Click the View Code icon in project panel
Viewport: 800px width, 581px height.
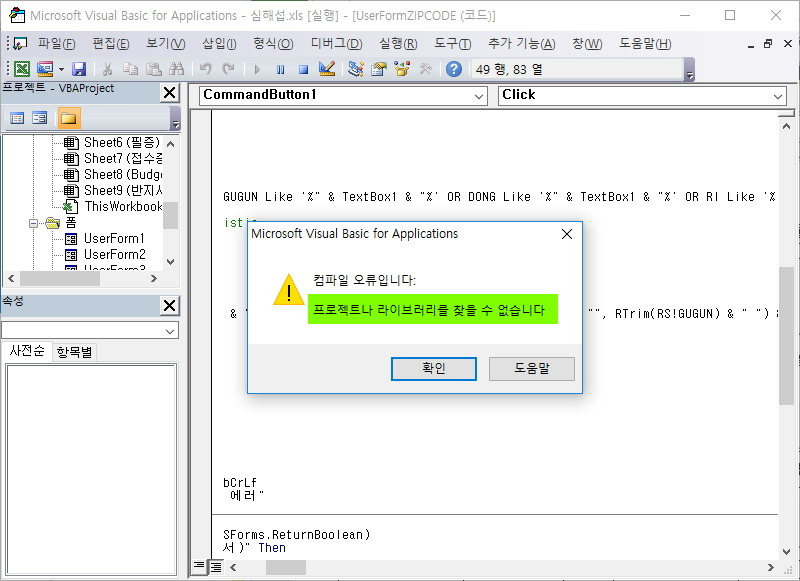pyautogui.click(x=17, y=118)
